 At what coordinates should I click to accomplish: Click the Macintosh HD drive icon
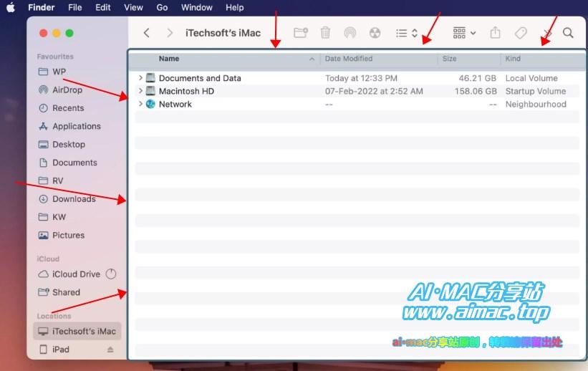click(x=150, y=91)
